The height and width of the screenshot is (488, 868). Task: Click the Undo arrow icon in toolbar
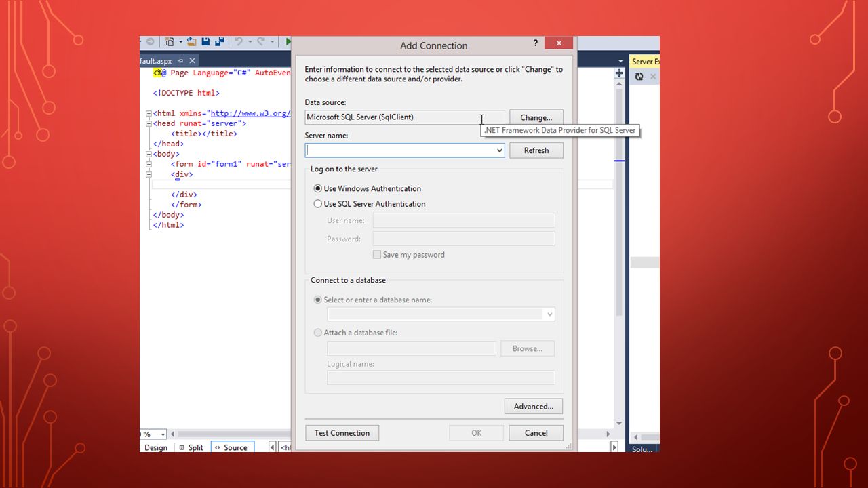(239, 41)
